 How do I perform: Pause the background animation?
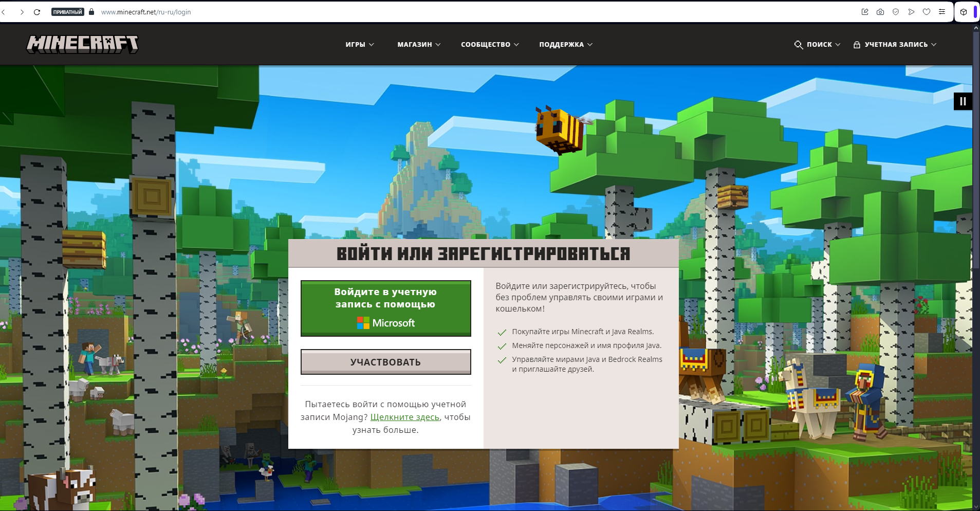coord(963,101)
